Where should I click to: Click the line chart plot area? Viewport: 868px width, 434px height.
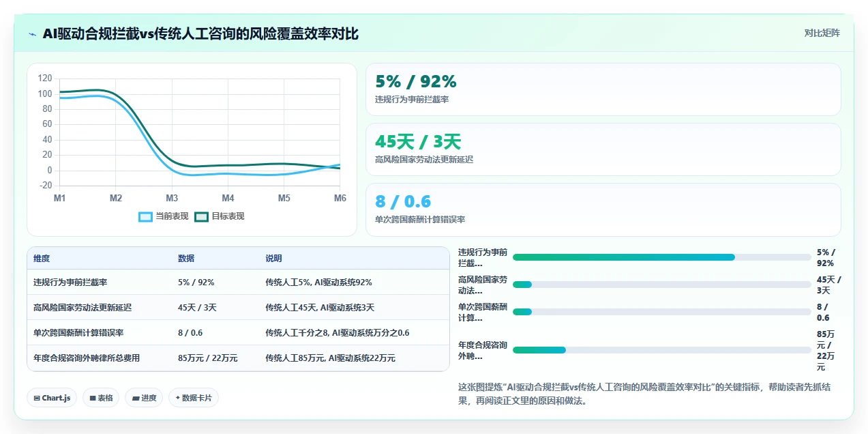[200, 132]
